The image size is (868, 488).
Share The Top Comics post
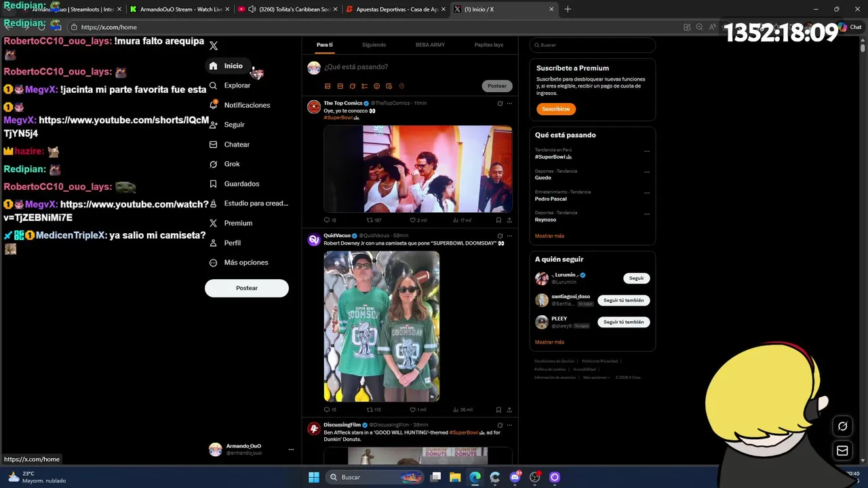509,220
